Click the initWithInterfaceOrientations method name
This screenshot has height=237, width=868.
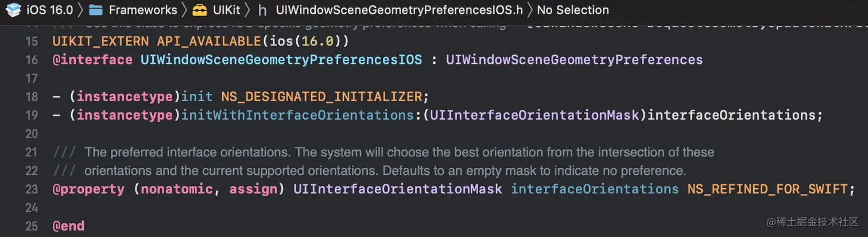(x=298, y=115)
